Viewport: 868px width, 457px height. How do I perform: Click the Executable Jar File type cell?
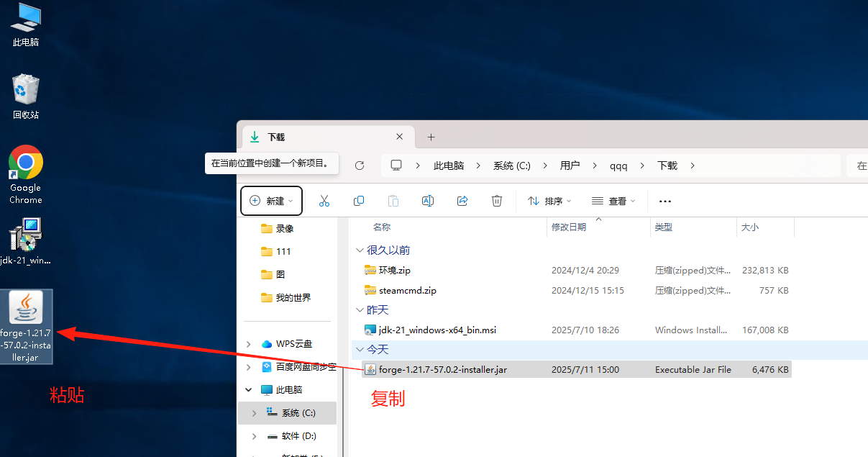[x=693, y=370]
